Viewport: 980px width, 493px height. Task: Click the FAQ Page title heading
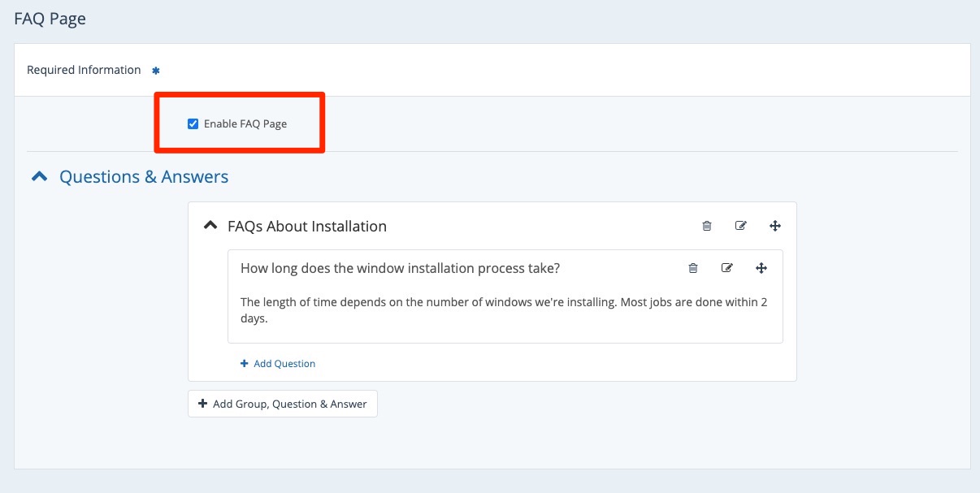tap(50, 19)
